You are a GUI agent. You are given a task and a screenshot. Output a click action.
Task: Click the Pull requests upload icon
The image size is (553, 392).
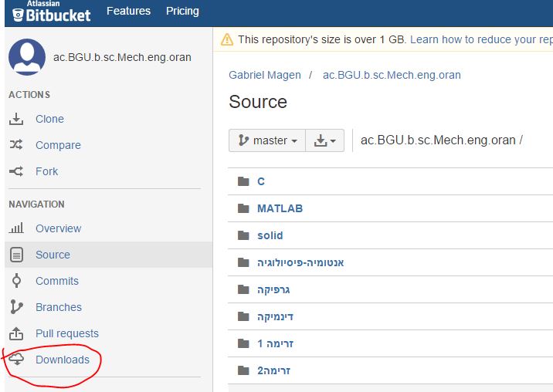click(x=16, y=333)
